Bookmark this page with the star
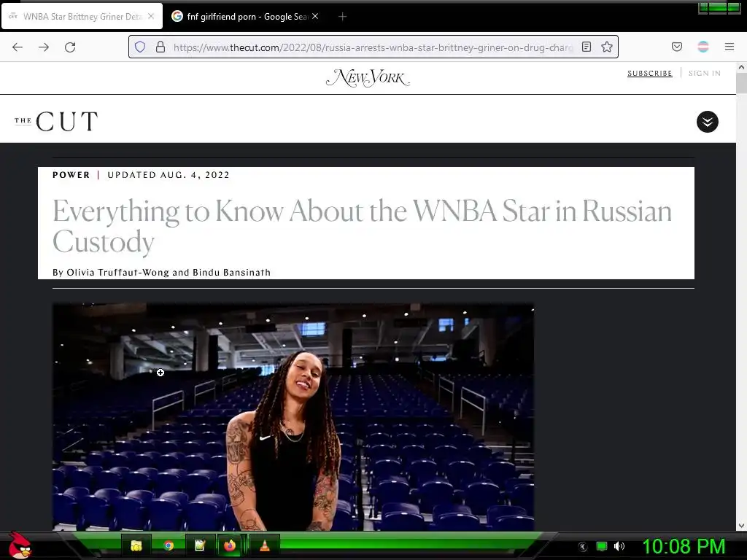This screenshot has width=747, height=560. 606,47
